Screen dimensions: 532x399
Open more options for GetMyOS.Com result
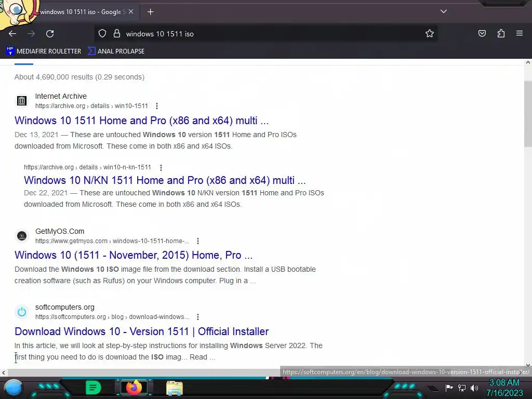click(x=198, y=241)
